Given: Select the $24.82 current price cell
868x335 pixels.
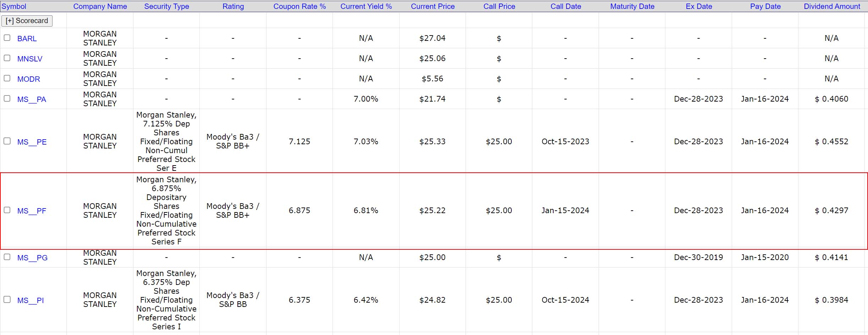Looking at the screenshot, I should point(432,300).
